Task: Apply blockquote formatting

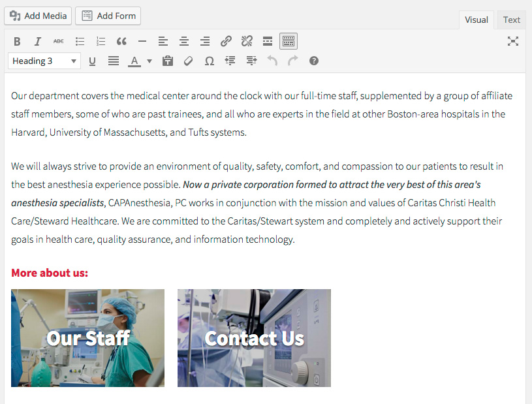Action: point(121,42)
